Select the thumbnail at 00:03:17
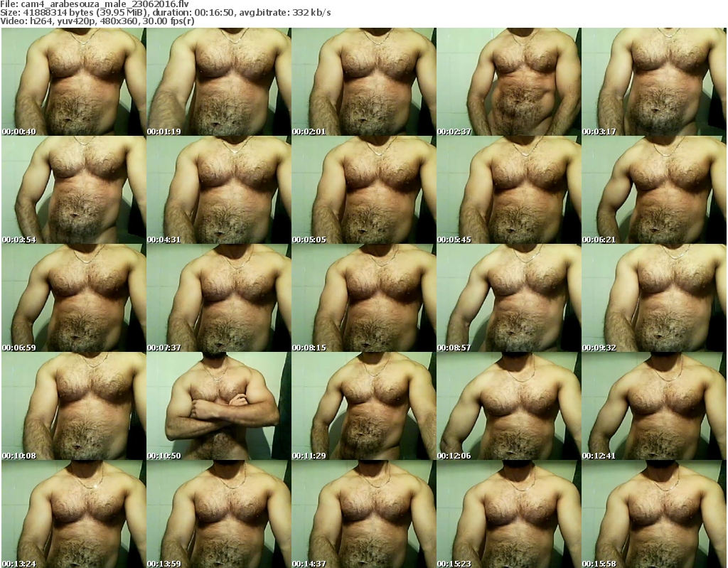The image size is (728, 568). coord(654,82)
